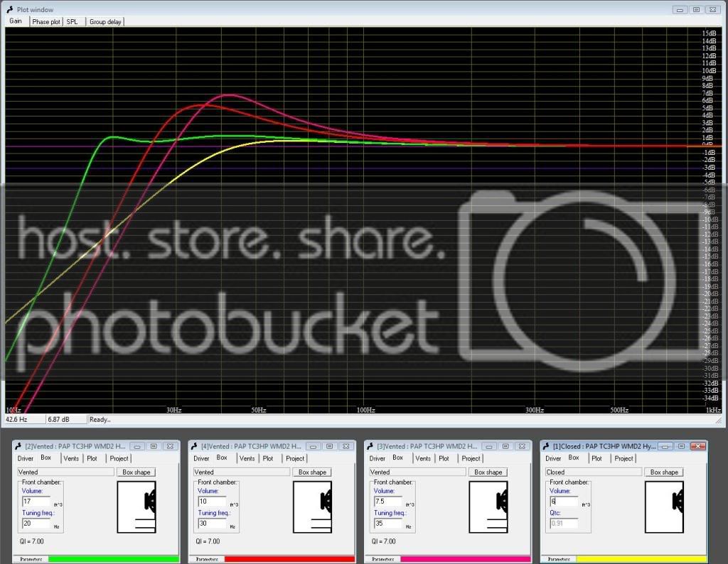Viewport: 728px width, 564px height.
Task: Switch to the Gain tab in Plot window
Action: tap(16, 21)
